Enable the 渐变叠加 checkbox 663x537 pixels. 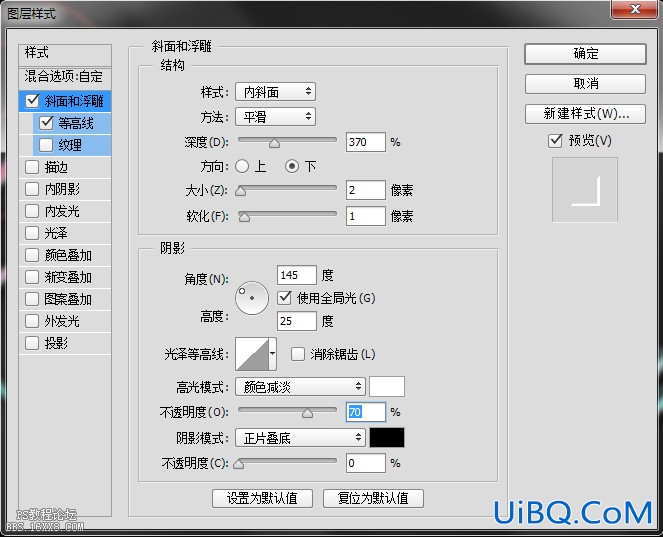pyautogui.click(x=32, y=277)
